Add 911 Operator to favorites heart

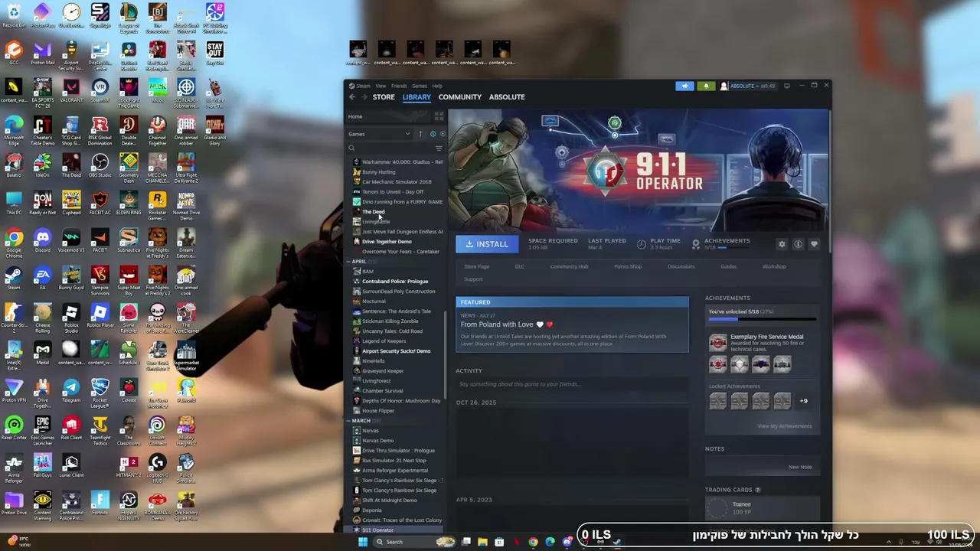(x=814, y=244)
